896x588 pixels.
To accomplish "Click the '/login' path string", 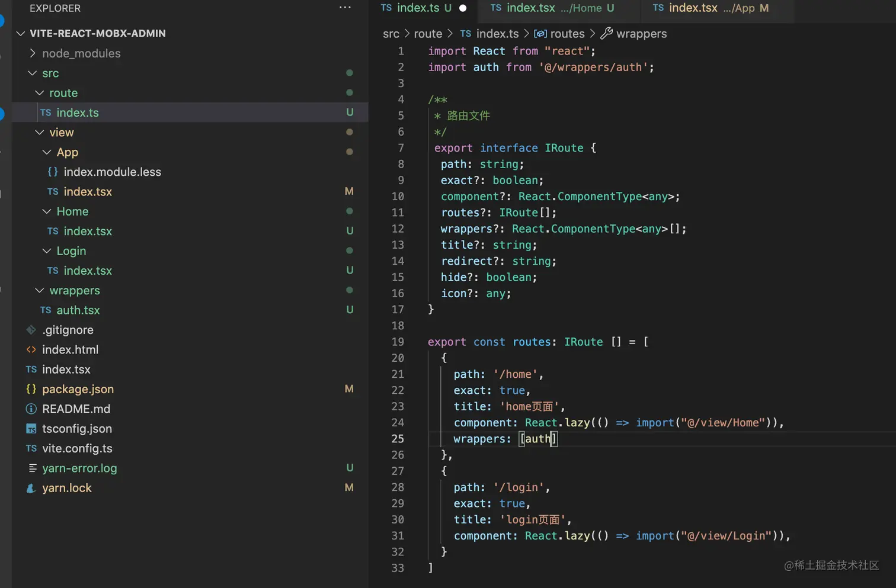I will [x=519, y=487].
